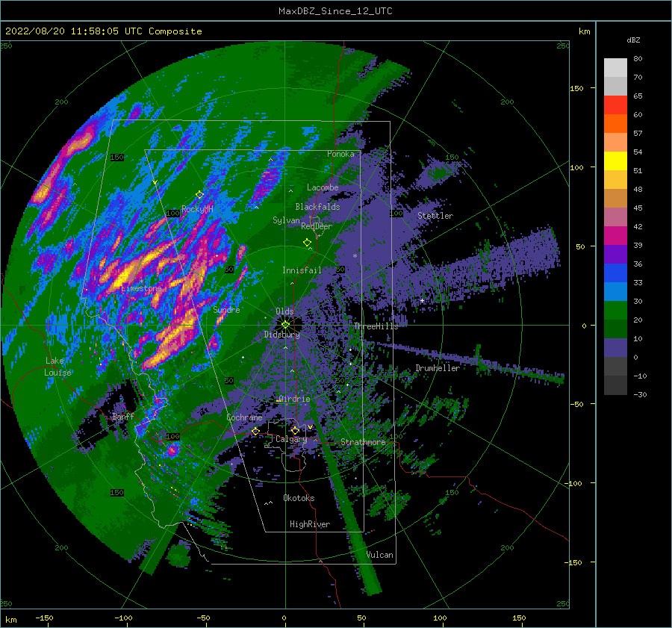Select the red 60-65 dBZ legend swatch
The width and height of the screenshot is (672, 628).
[x=615, y=105]
